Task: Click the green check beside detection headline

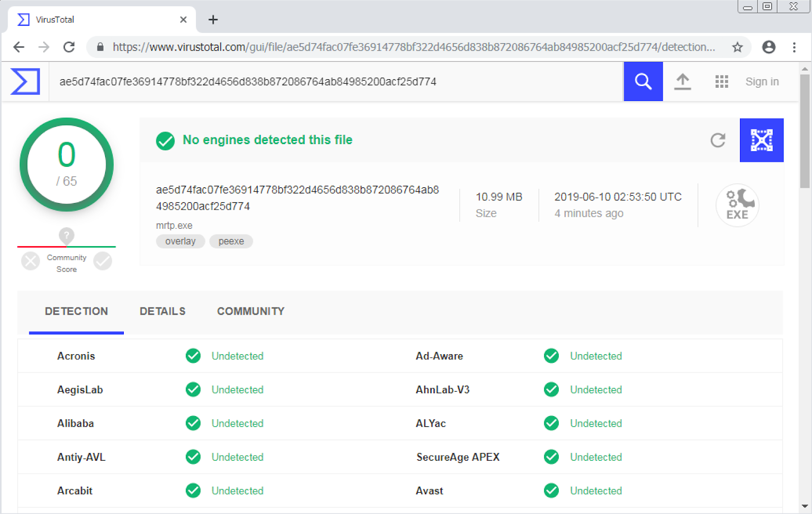Action: (165, 141)
